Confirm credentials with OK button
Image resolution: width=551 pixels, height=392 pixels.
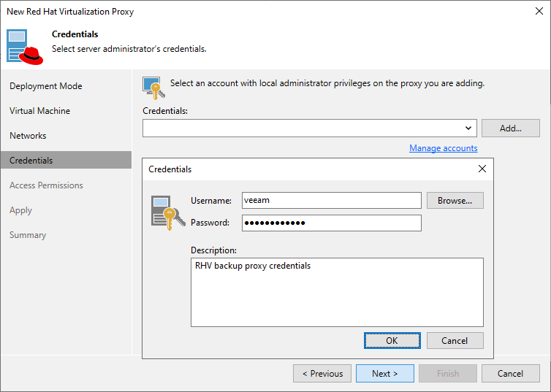392,341
